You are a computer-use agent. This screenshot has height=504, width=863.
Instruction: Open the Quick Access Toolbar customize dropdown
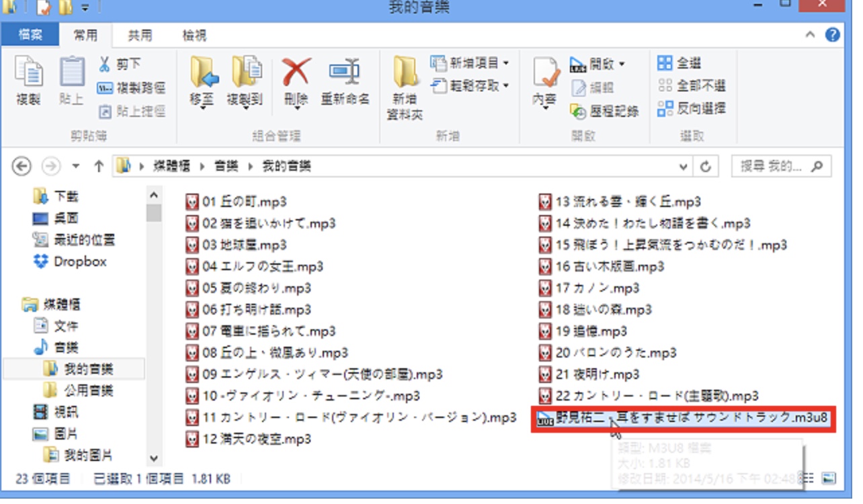click(x=85, y=8)
